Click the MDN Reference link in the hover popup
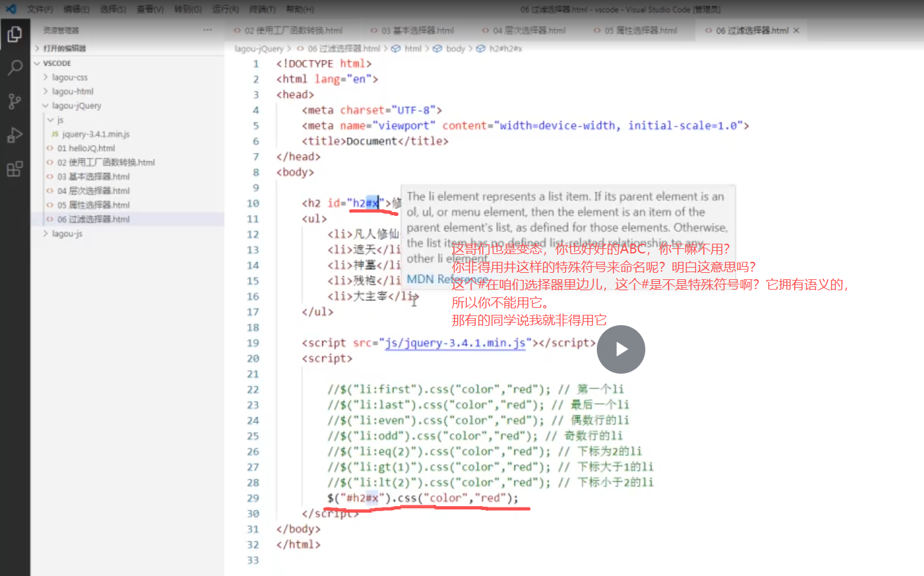Viewport: 924px width, 576px height. [447, 279]
